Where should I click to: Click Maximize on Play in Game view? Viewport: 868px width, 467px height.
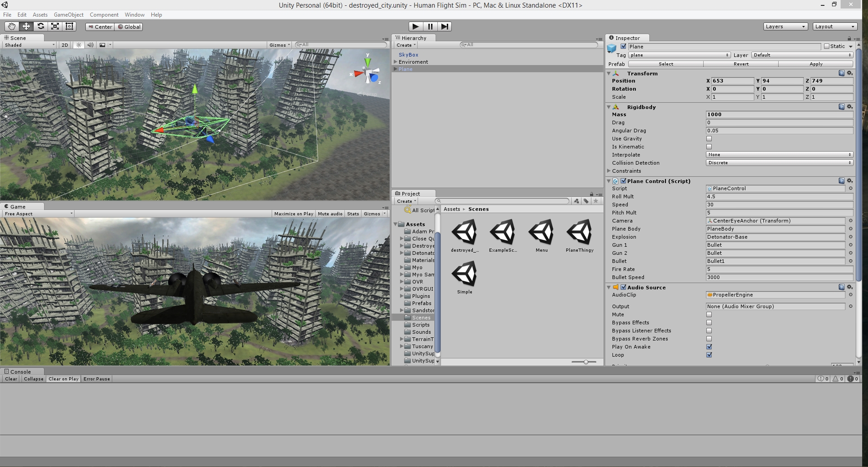click(294, 214)
